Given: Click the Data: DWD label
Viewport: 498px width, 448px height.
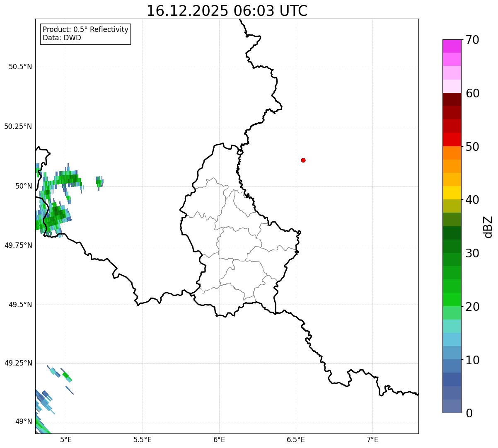Looking at the screenshot, I should 62,38.
